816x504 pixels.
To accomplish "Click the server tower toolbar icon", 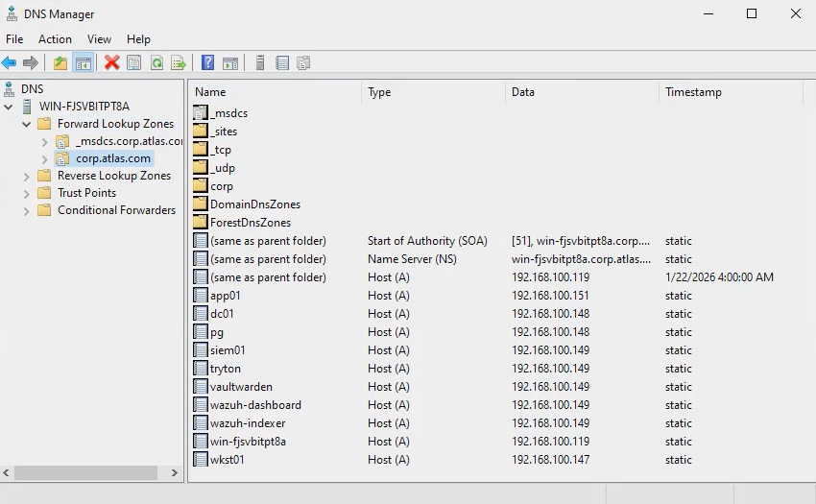I will [260, 63].
